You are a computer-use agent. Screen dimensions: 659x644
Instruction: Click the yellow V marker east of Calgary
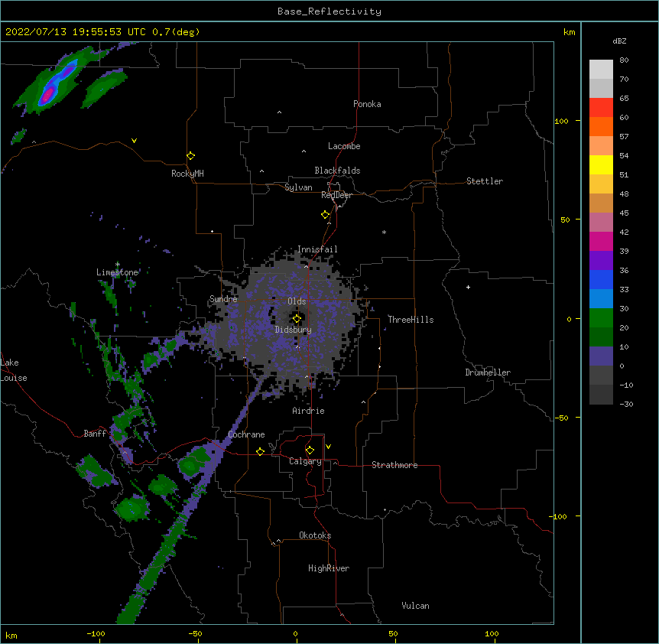coord(328,447)
